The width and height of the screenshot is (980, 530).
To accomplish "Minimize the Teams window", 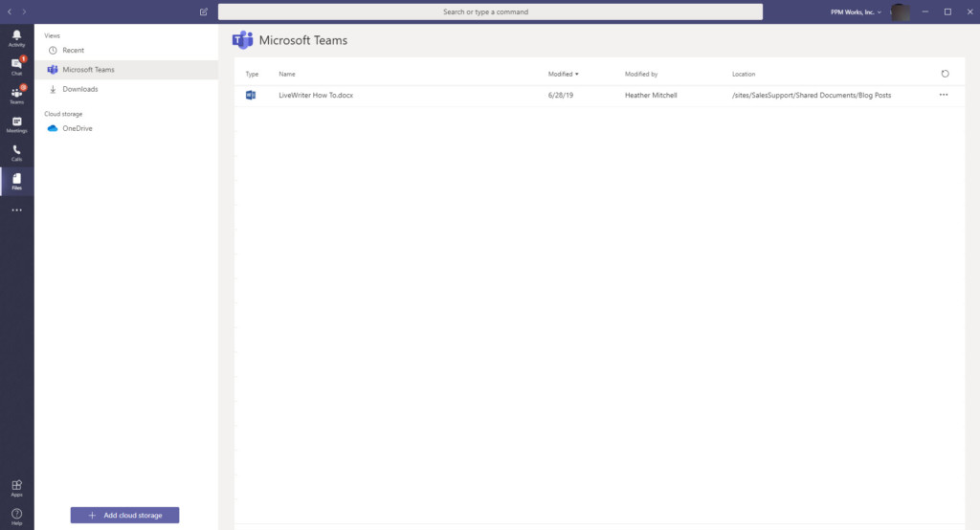I will pos(925,11).
